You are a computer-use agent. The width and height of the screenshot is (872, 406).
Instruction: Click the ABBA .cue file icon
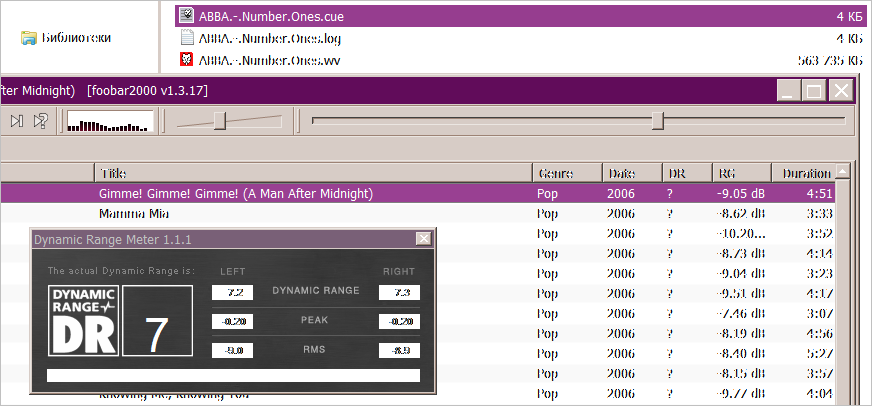[186, 16]
